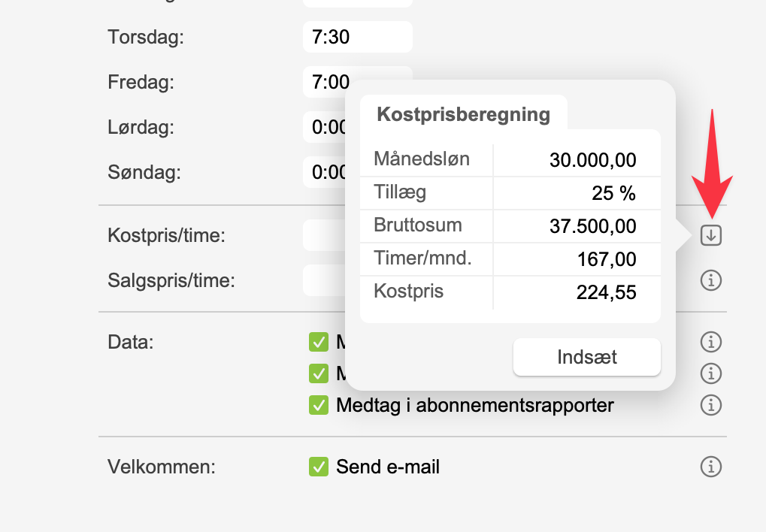766x532 pixels.
Task: Click the Torsdag hours field
Action: (x=357, y=37)
